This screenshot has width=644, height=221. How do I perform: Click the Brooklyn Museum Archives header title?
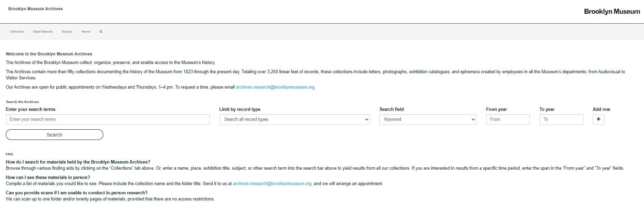click(x=36, y=9)
